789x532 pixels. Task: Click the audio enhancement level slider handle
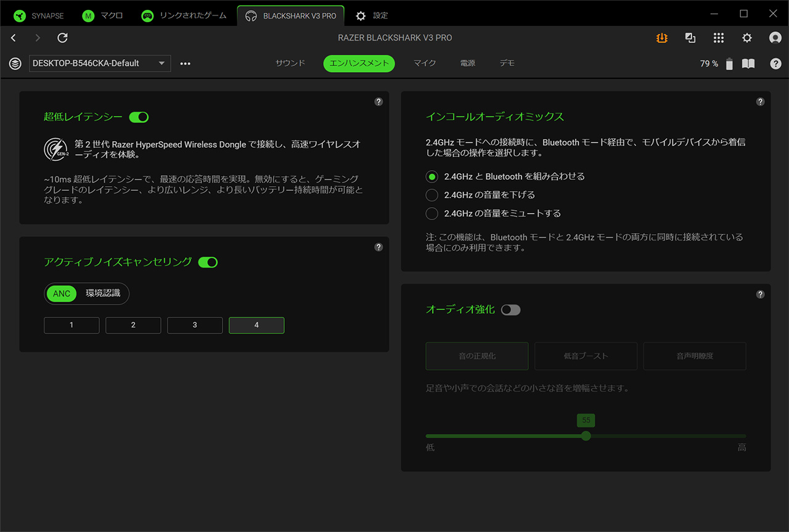[586, 436]
